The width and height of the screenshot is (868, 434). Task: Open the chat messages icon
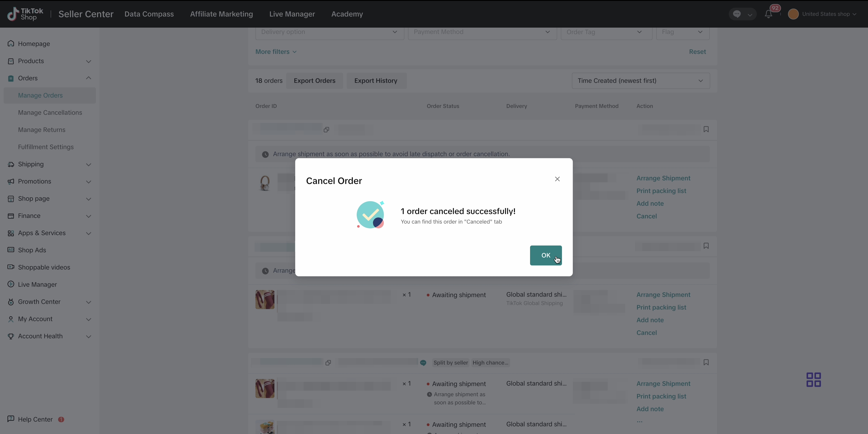point(737,14)
